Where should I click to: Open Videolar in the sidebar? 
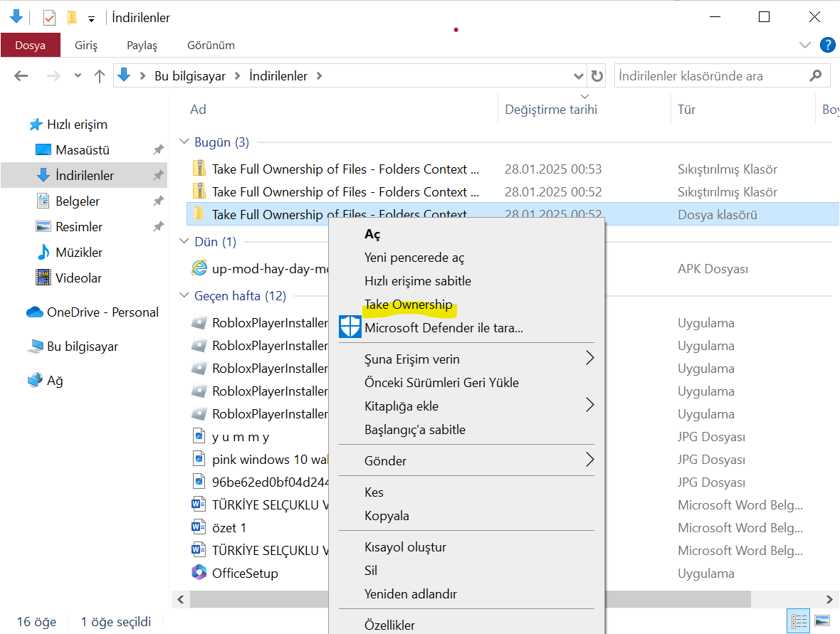pyautogui.click(x=78, y=278)
